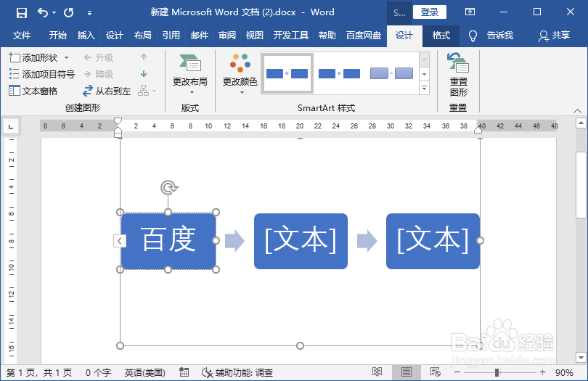This screenshot has height=381, width=588.
Task: Switch to the 视图 tab
Action: coord(255,36)
